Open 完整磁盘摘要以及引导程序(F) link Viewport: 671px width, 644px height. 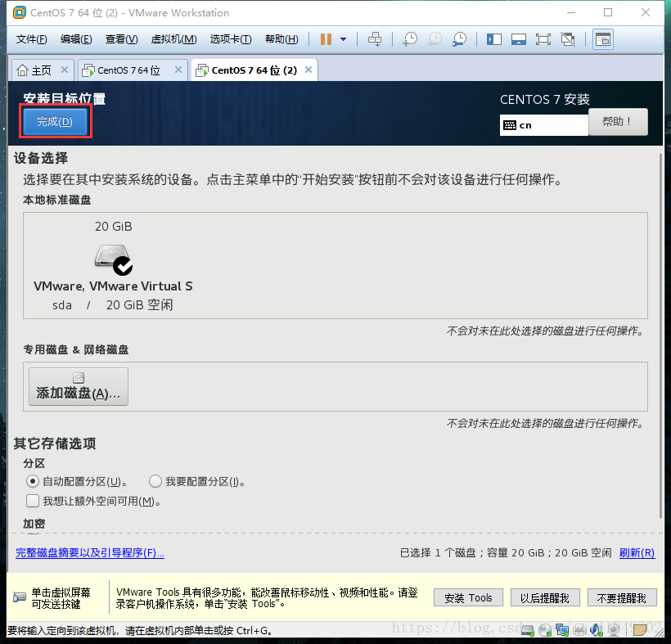90,553
